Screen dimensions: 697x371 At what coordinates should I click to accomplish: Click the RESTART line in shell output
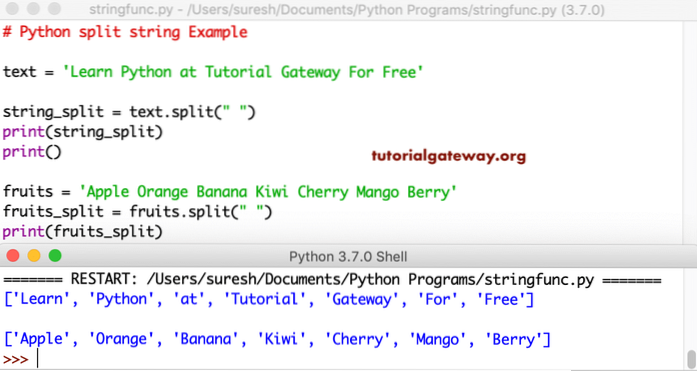[332, 280]
